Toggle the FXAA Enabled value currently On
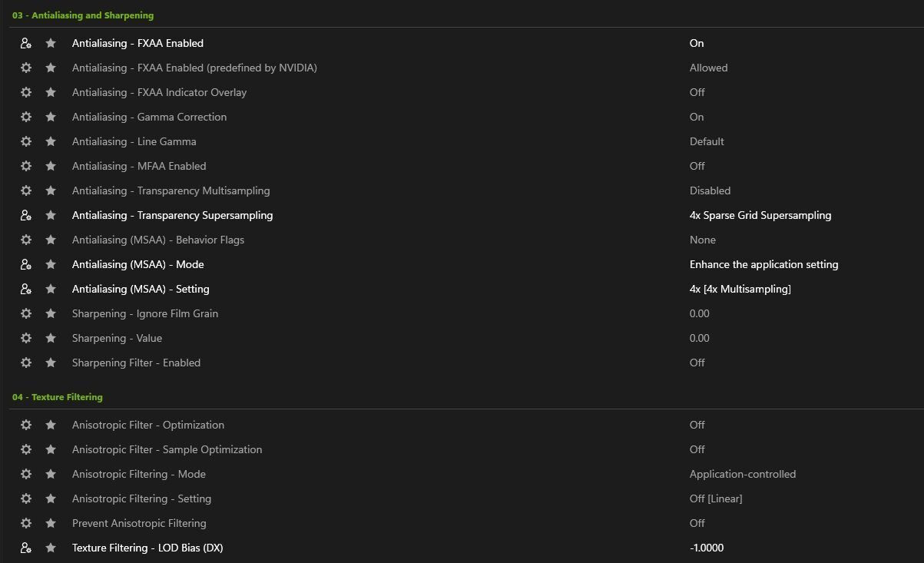The image size is (924, 563). pos(697,43)
